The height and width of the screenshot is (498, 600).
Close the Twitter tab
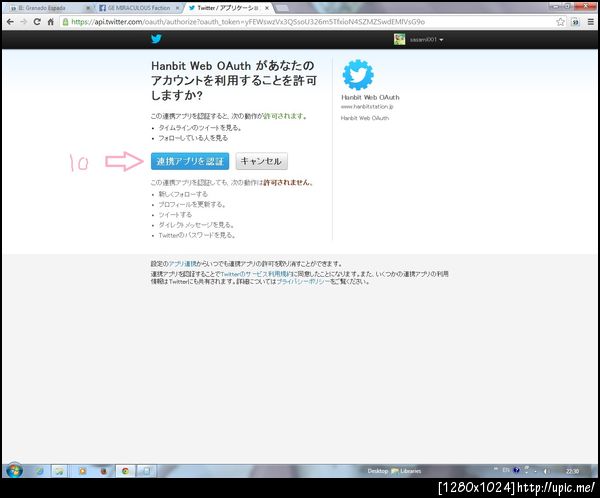[267, 8]
